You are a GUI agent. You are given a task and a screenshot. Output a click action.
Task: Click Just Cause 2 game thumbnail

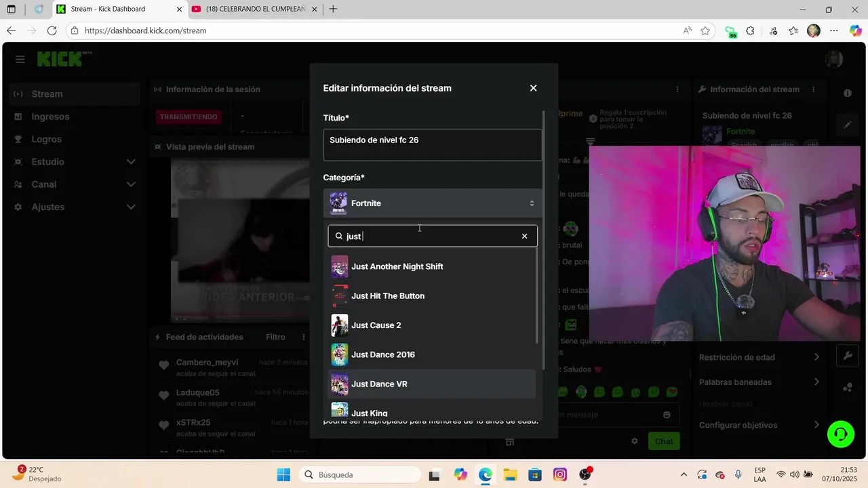(340, 325)
